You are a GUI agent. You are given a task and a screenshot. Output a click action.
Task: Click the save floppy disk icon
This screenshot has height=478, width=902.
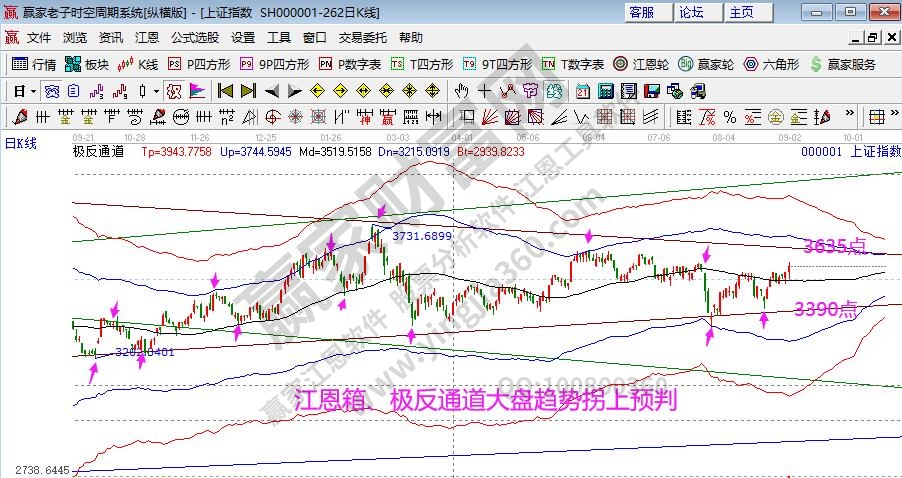point(652,91)
